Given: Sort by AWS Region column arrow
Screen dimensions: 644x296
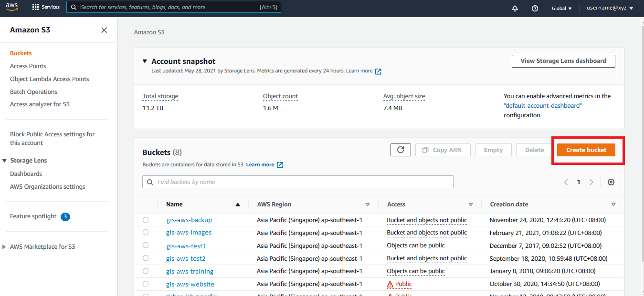Looking at the screenshot, I should click(x=368, y=204).
